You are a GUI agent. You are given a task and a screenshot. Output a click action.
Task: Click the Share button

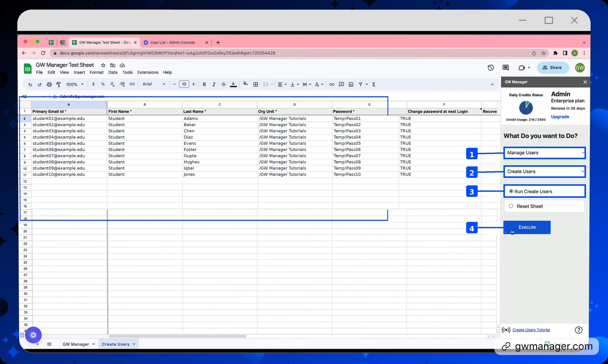(553, 68)
